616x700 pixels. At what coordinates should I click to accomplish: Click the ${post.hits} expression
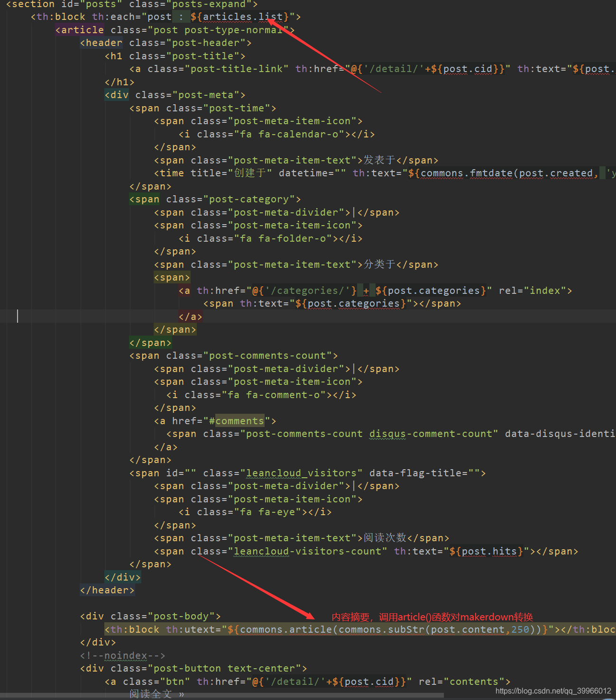(x=487, y=551)
